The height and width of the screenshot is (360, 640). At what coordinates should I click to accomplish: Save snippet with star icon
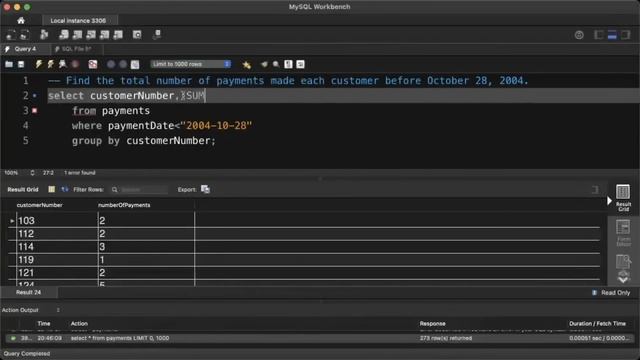[247, 64]
